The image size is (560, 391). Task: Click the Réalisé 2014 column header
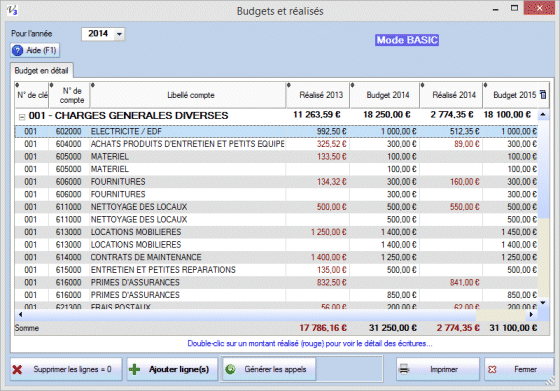tap(451, 95)
